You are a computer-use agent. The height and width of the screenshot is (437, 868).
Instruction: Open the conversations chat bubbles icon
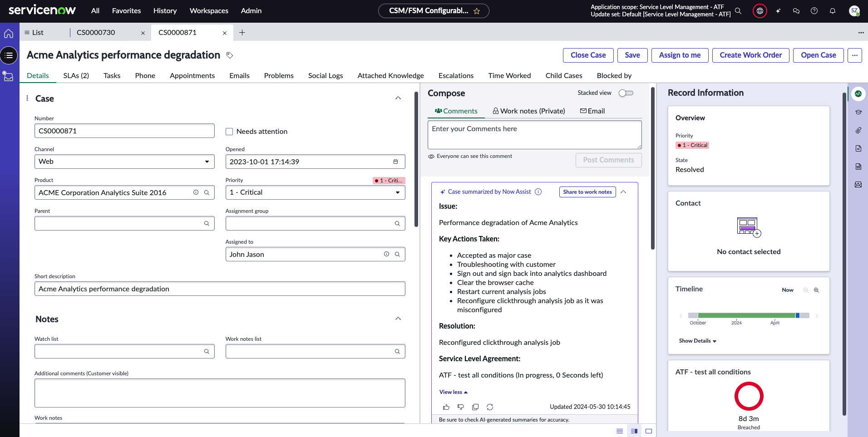coord(796,11)
